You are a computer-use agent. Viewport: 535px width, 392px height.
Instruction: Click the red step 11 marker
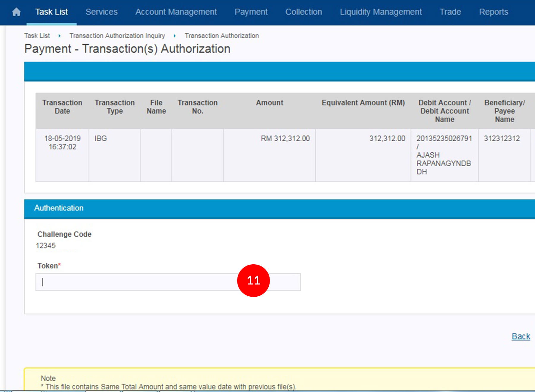[x=253, y=280]
